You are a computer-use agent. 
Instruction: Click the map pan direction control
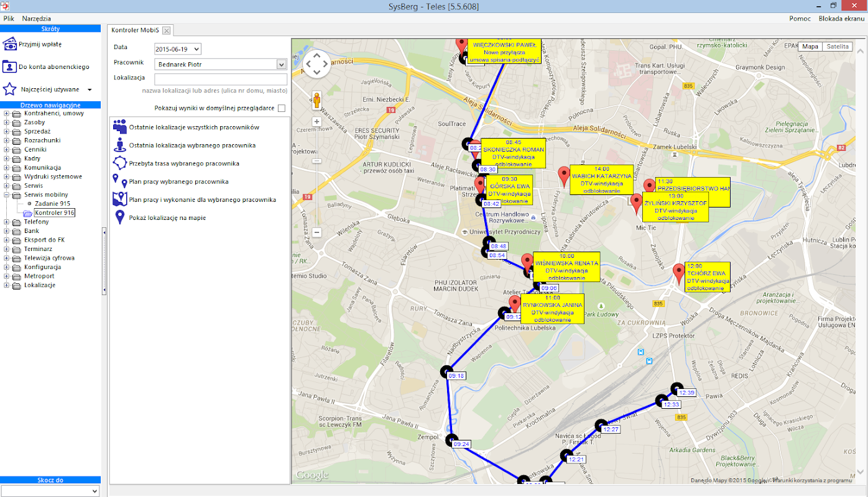(x=316, y=64)
